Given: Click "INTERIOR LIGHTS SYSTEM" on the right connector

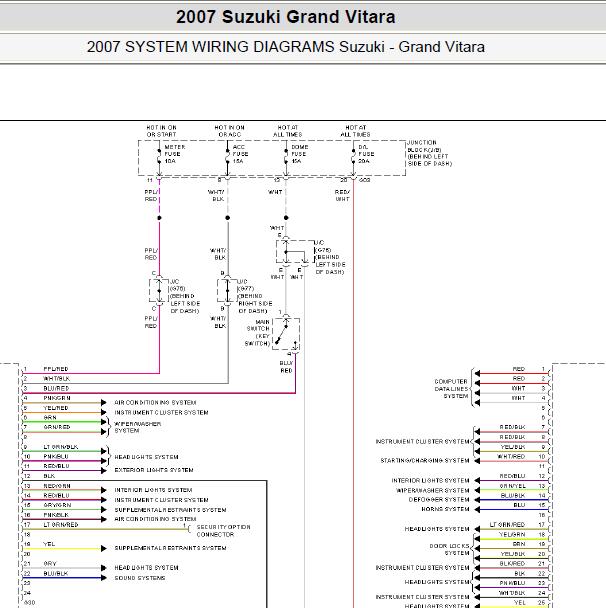Looking at the screenshot, I should (x=430, y=480).
